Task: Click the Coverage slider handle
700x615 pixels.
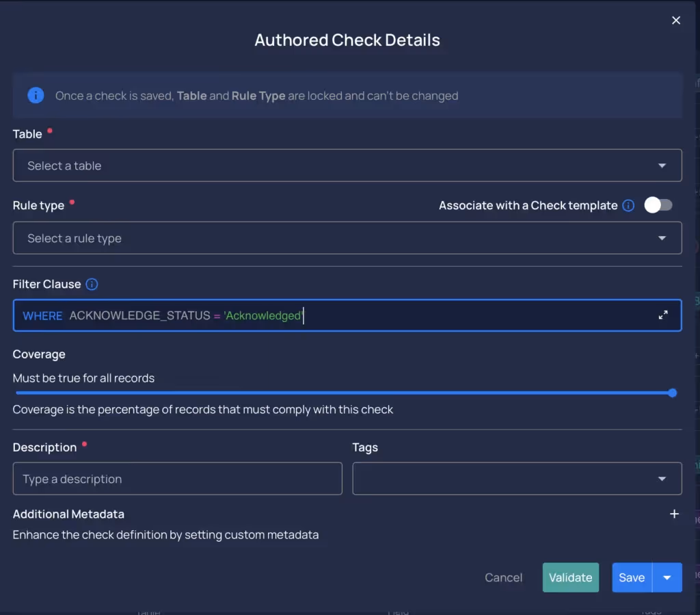Action: [x=673, y=393]
